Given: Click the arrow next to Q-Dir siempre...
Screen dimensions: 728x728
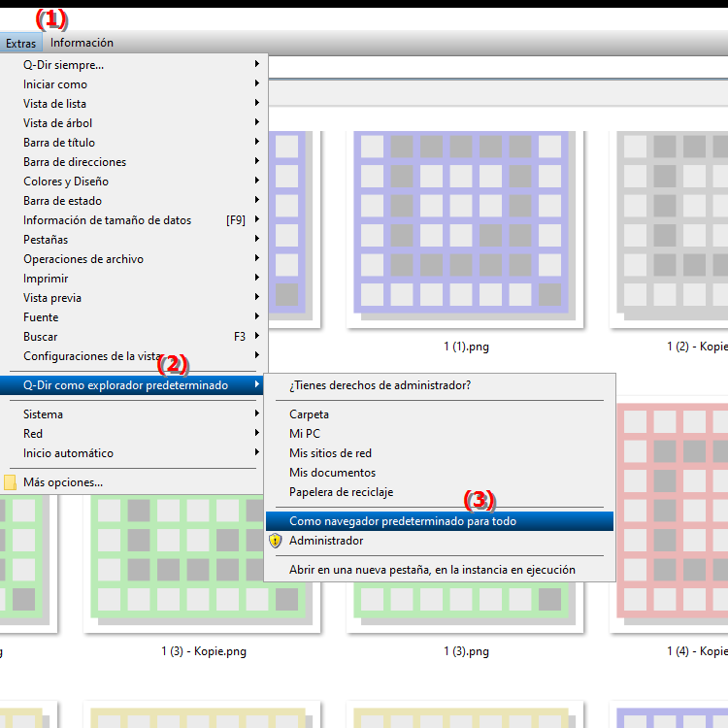Looking at the screenshot, I should pyautogui.click(x=257, y=64).
